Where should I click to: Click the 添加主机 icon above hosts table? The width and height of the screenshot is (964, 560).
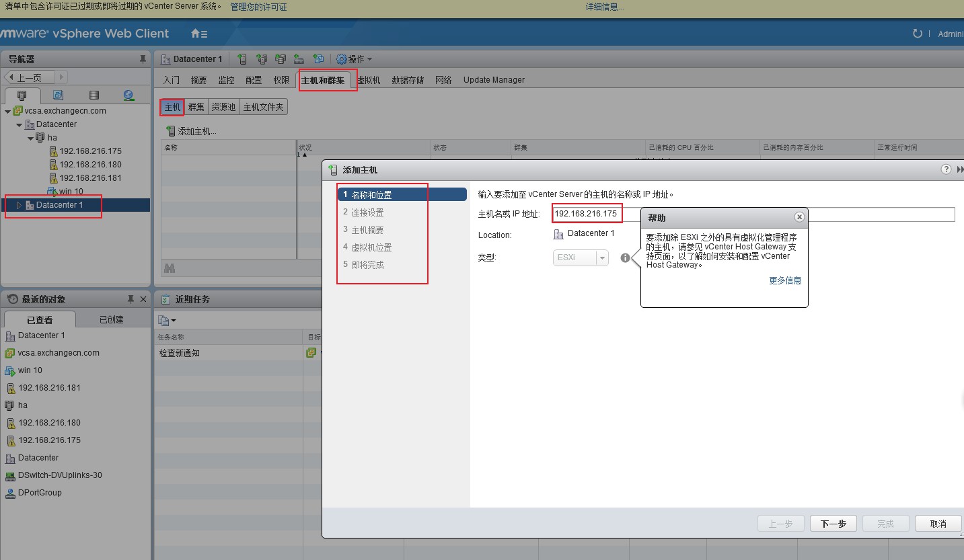(171, 131)
